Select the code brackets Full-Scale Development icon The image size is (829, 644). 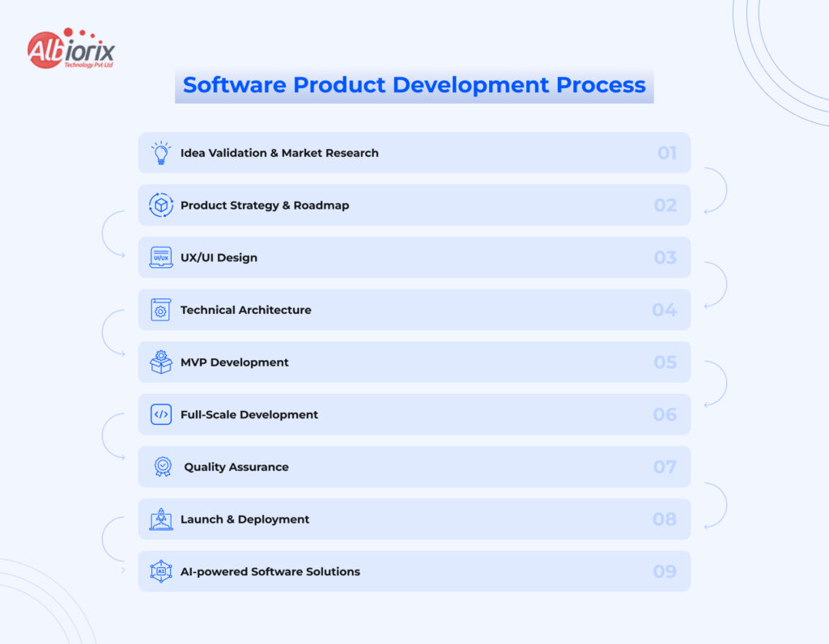(x=161, y=415)
